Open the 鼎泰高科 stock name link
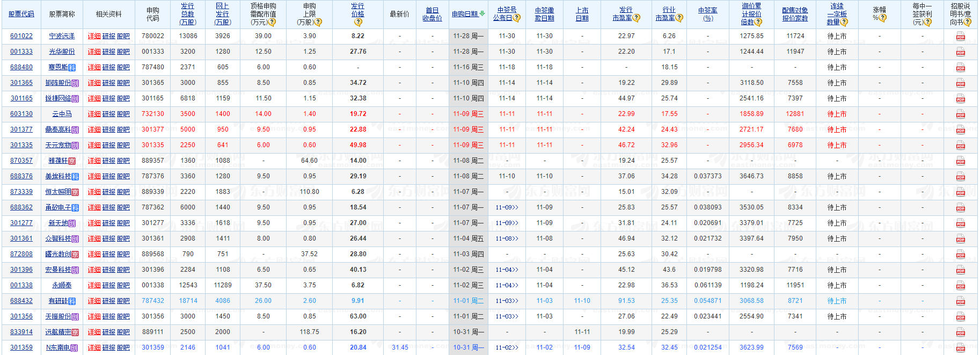The image size is (980, 355). coord(58,129)
